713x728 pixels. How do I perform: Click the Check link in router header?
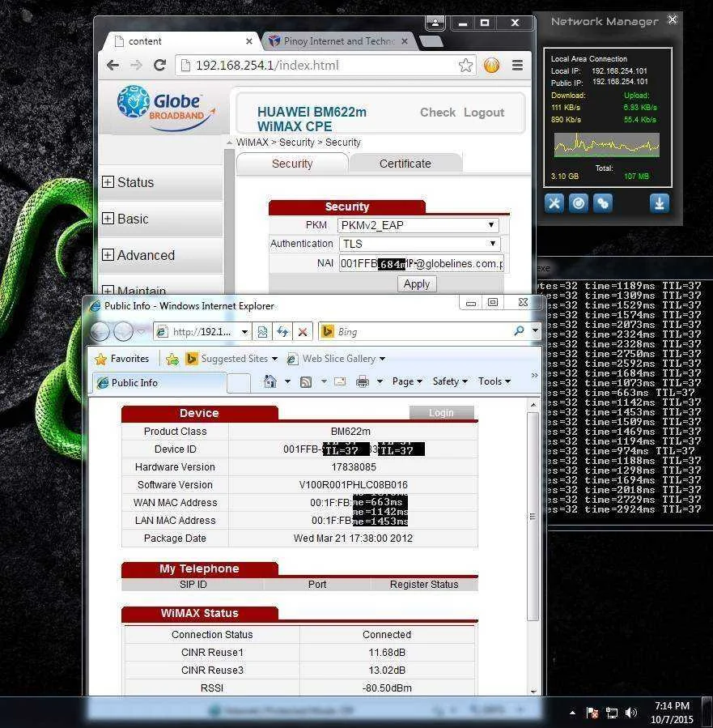438,113
